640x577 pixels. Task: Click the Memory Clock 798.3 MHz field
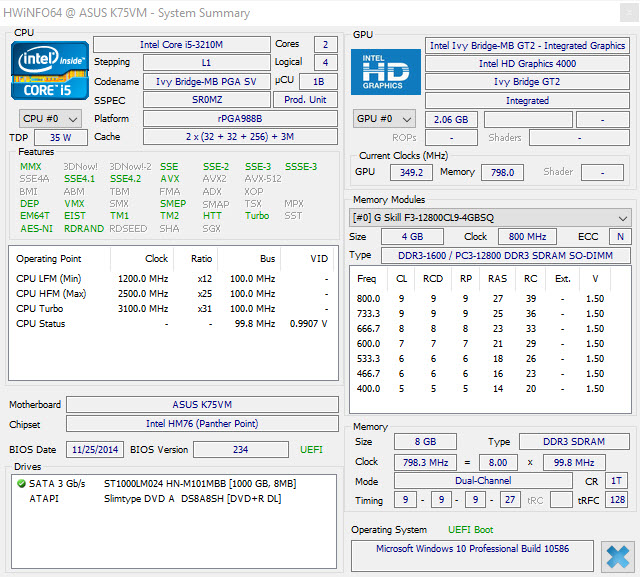click(x=425, y=463)
